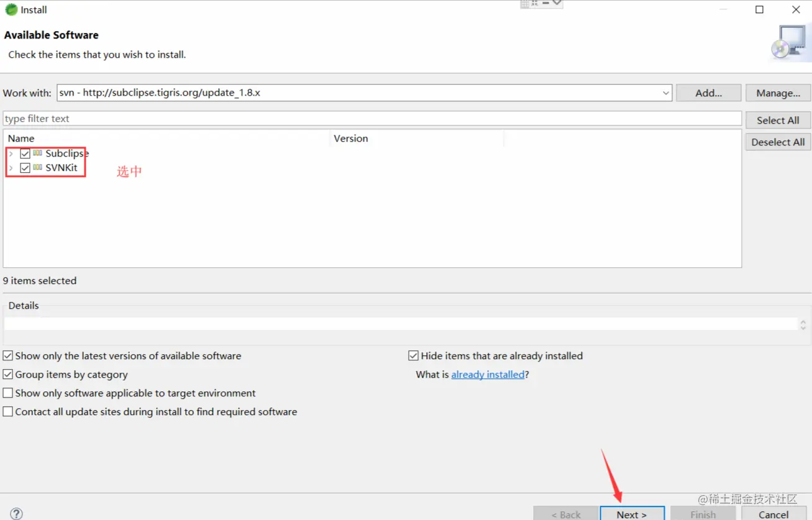
Task: Expand the Subclipse tree node
Action: [11, 153]
